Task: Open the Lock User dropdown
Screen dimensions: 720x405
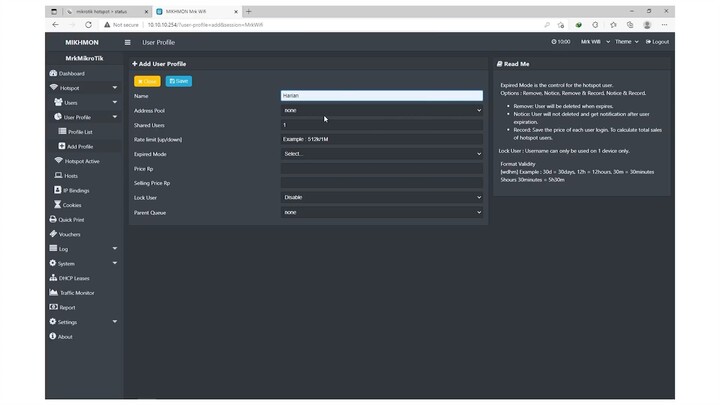Action: click(382, 197)
